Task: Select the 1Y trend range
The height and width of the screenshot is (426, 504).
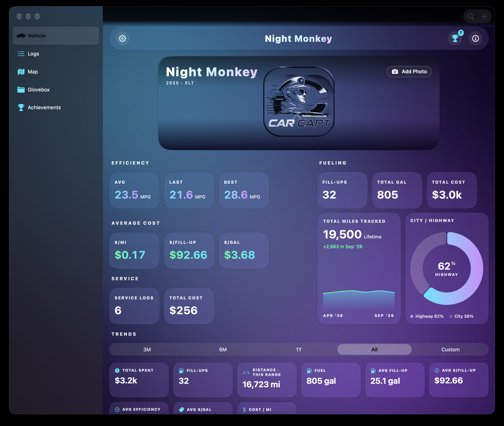Action: [x=299, y=349]
